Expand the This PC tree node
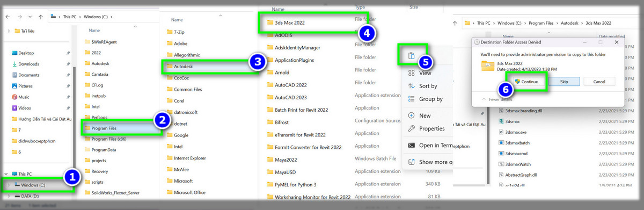The width and height of the screenshot is (644, 210). click(6, 174)
